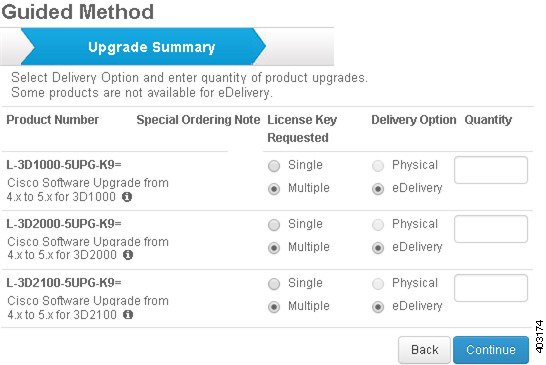The height and width of the screenshot is (365, 546).
Task: Choose eDelivery for L-3D2000-5UPG-K9=
Action: tap(378, 248)
